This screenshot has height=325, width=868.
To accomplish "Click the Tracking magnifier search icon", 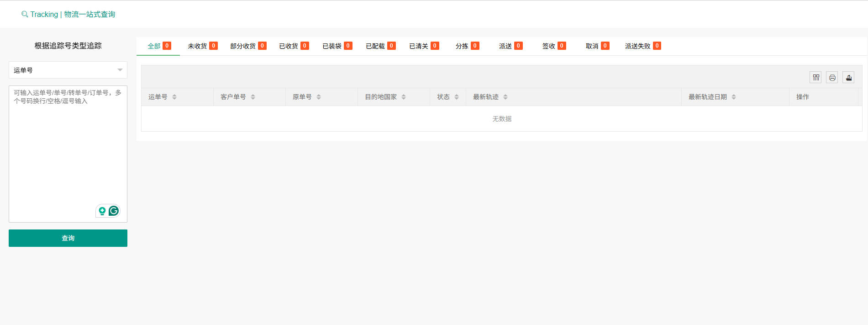I will point(25,15).
